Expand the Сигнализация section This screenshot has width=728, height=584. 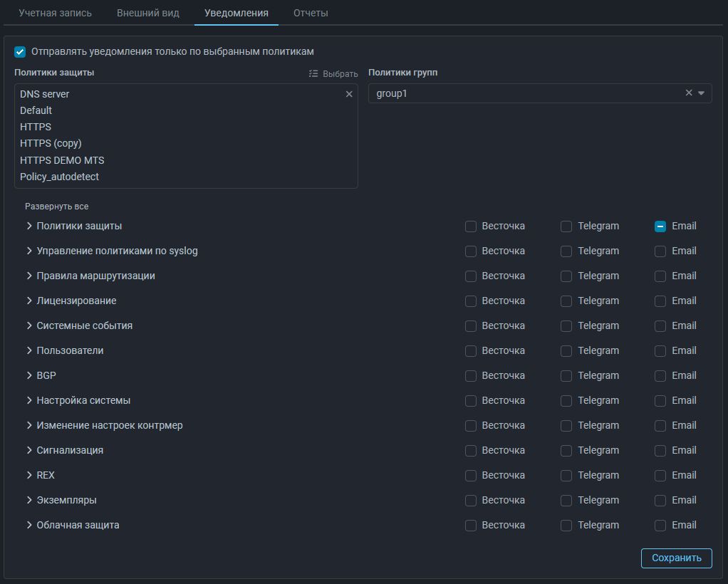29,450
